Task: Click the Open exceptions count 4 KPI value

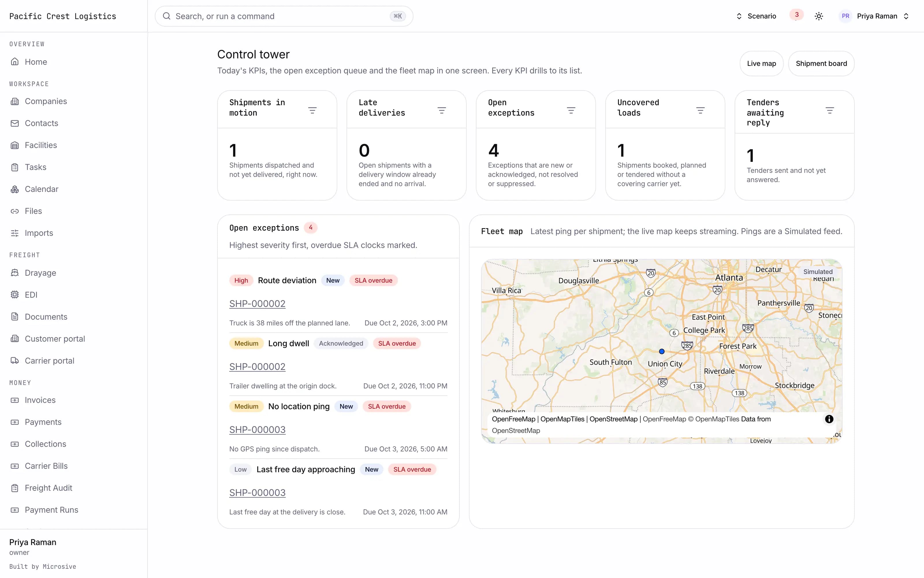Action: tap(493, 150)
